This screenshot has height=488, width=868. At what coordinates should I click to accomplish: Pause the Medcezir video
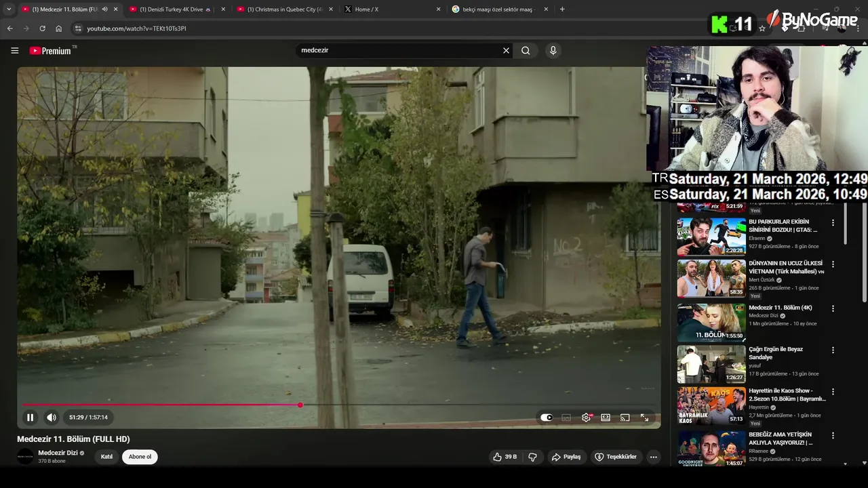(30, 418)
